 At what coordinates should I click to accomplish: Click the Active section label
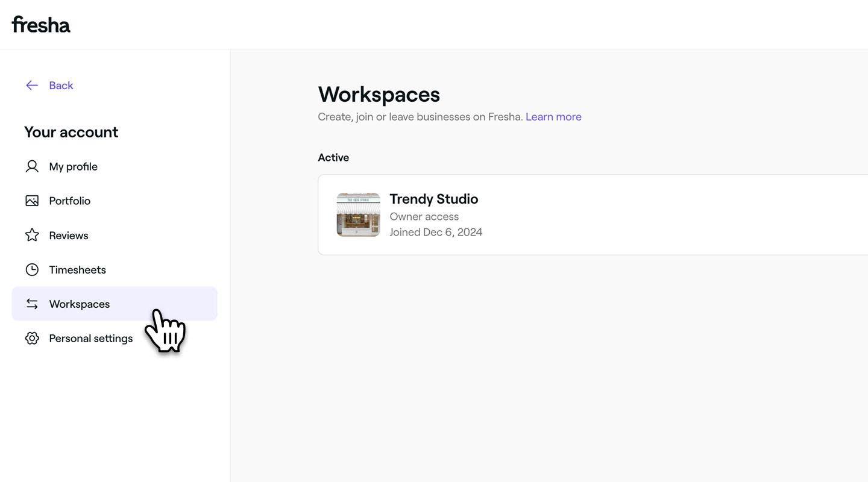[x=333, y=157]
